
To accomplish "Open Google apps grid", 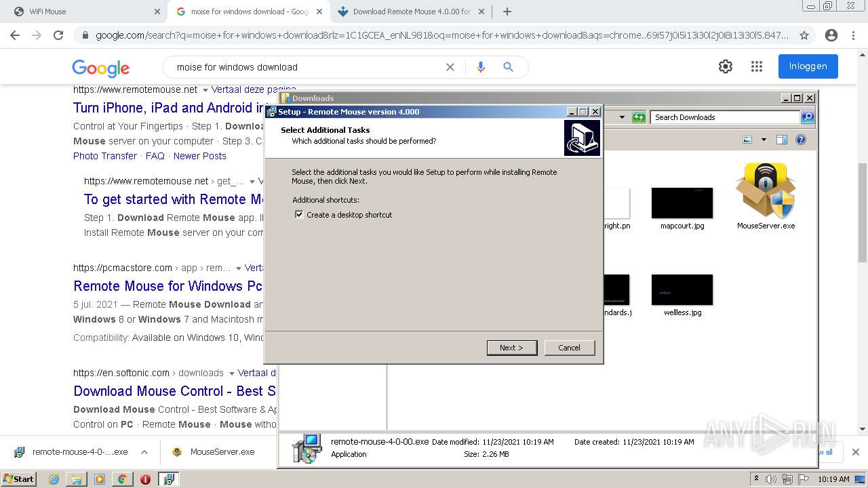I will point(757,66).
